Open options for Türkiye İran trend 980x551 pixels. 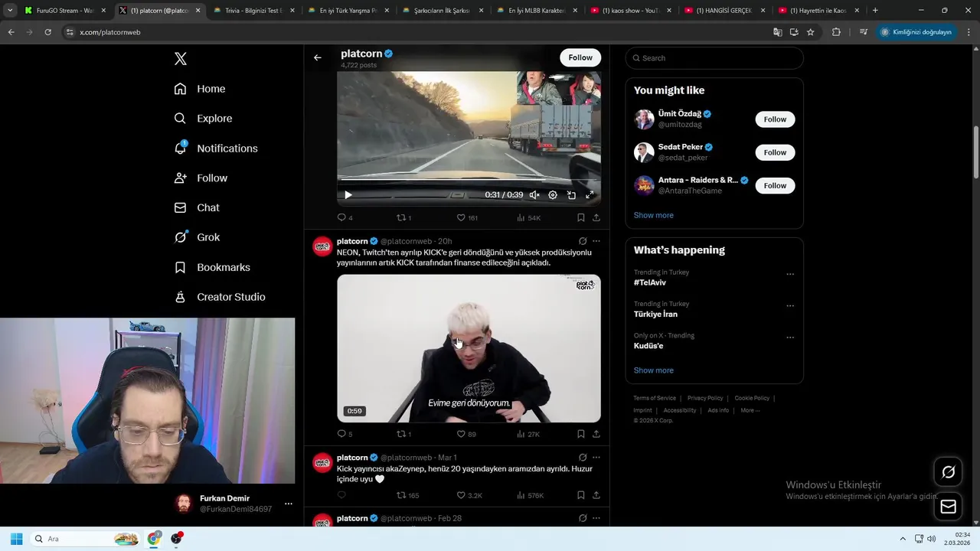pyautogui.click(x=790, y=306)
